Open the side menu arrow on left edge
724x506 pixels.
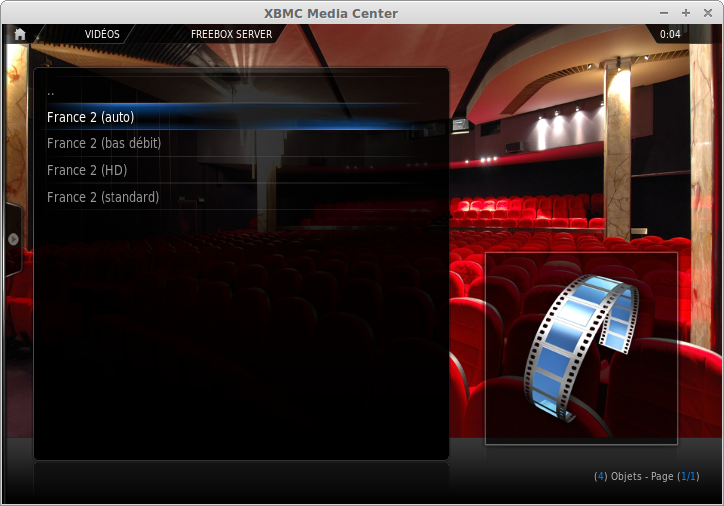pos(13,239)
